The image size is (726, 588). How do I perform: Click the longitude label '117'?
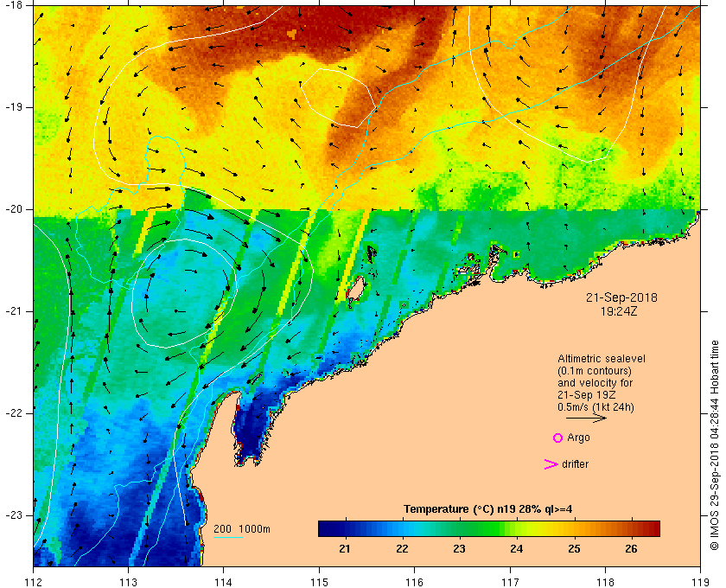tap(510, 581)
